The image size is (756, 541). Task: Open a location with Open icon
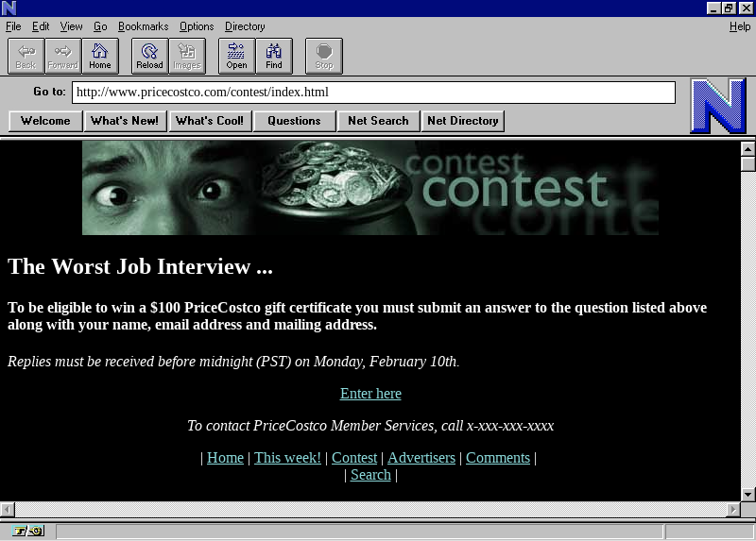click(x=236, y=56)
